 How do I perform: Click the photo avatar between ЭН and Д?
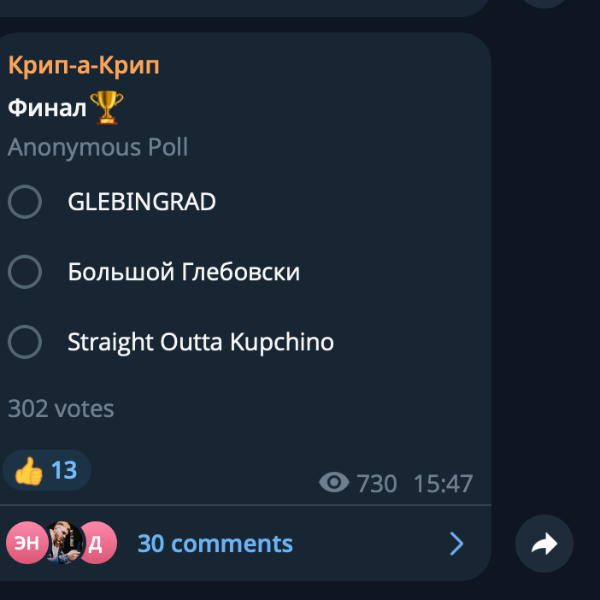point(62,543)
